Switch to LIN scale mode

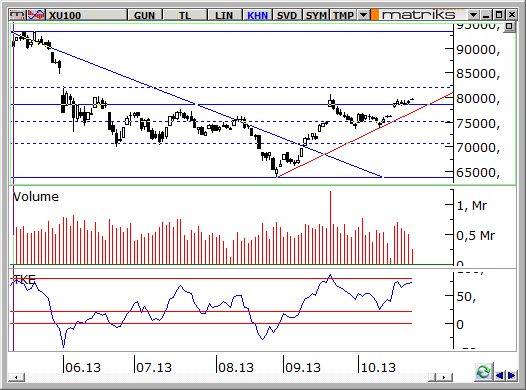(x=224, y=15)
